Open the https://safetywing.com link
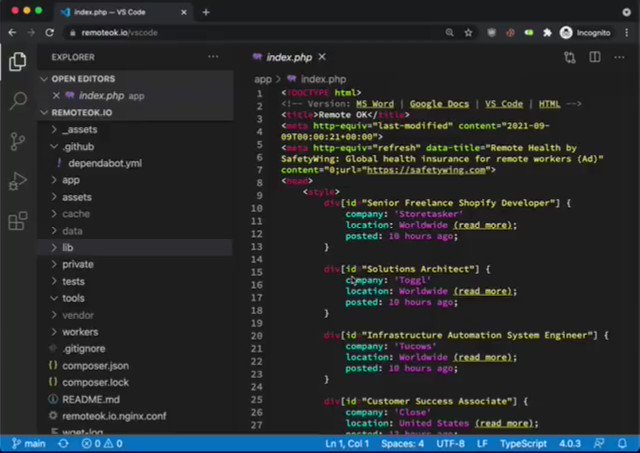Viewport: 640px width, 453px height. pos(427,170)
